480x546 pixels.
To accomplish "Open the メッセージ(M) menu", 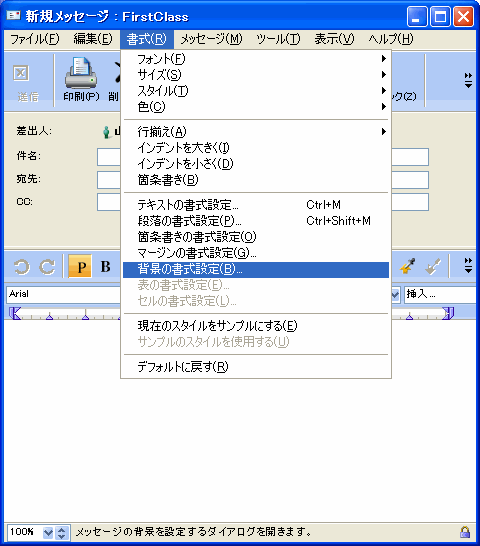I will tap(211, 39).
